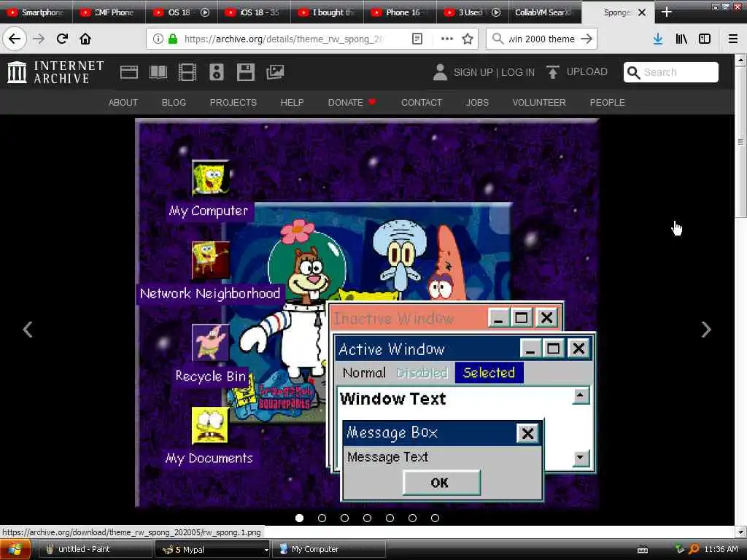
Task: Open the JOBS link
Action: [477, 102]
